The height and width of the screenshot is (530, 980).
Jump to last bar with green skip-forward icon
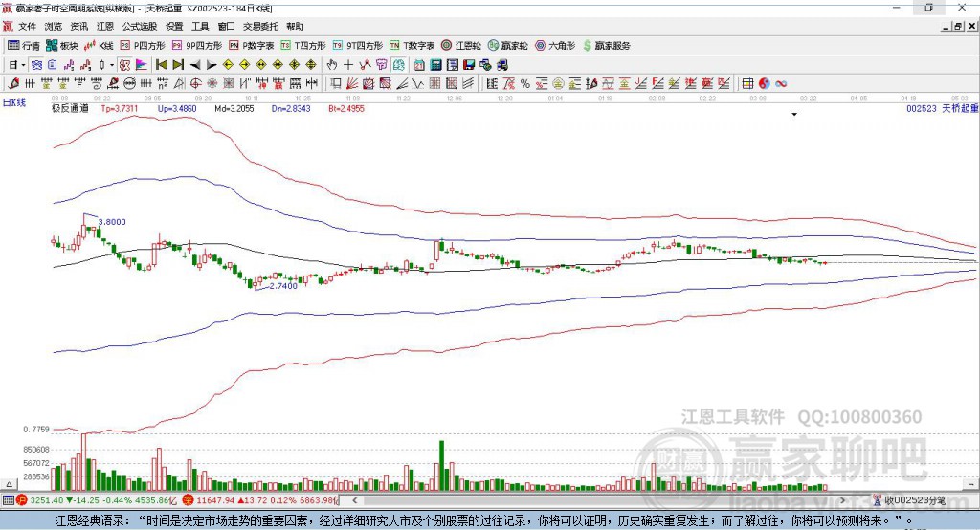(178, 65)
